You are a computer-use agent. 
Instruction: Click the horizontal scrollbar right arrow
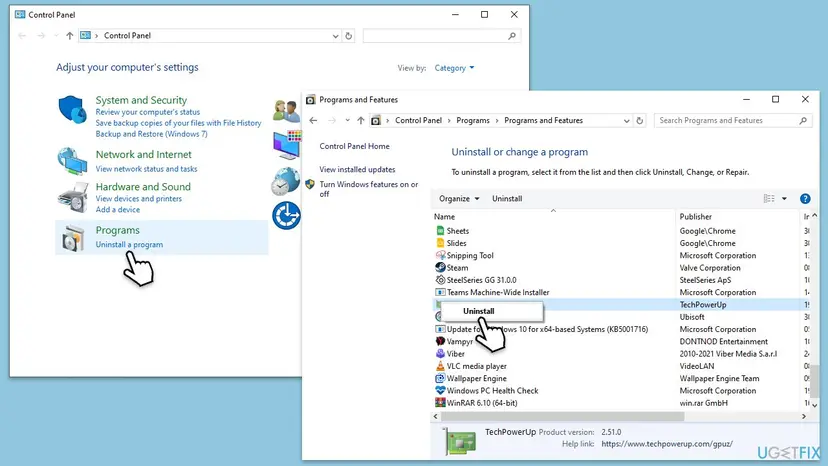pyautogui.click(x=804, y=416)
